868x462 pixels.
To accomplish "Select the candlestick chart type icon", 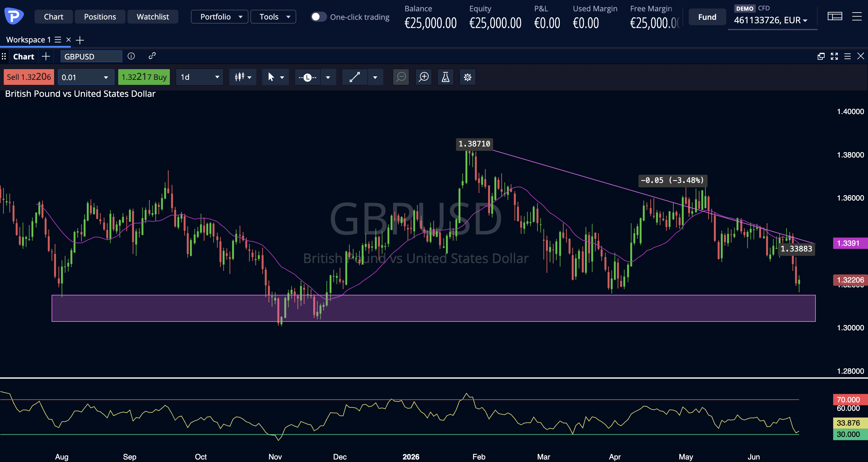I will (x=239, y=77).
